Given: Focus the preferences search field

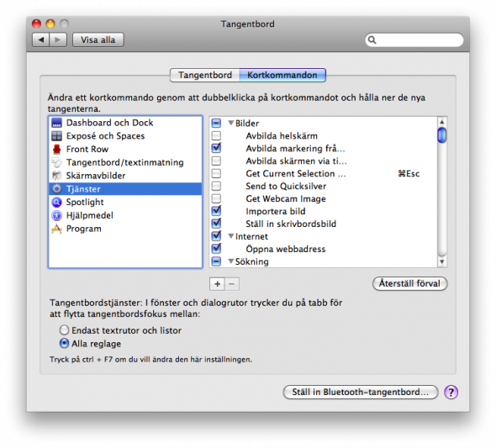Looking at the screenshot, I should click(414, 40).
